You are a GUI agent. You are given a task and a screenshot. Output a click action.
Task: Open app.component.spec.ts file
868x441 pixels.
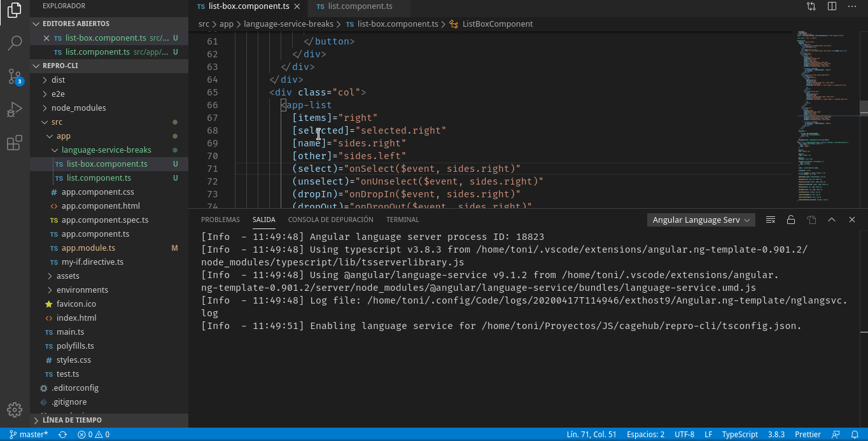(x=109, y=220)
